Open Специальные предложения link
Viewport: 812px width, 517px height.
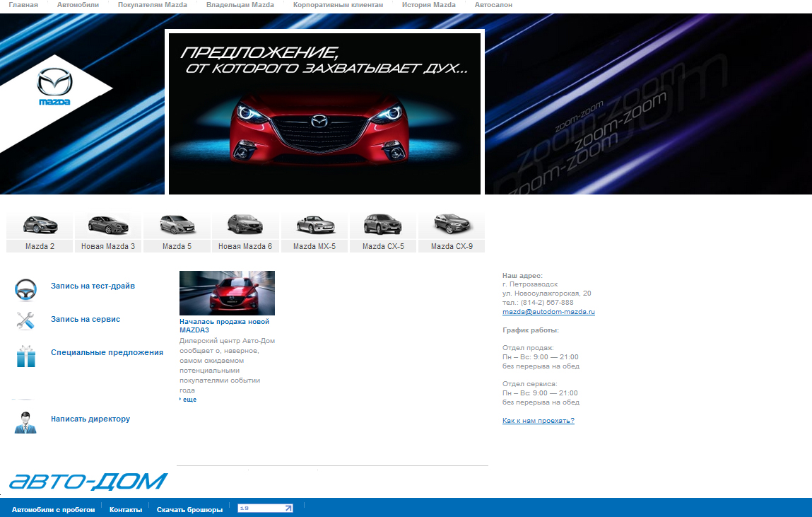point(107,352)
